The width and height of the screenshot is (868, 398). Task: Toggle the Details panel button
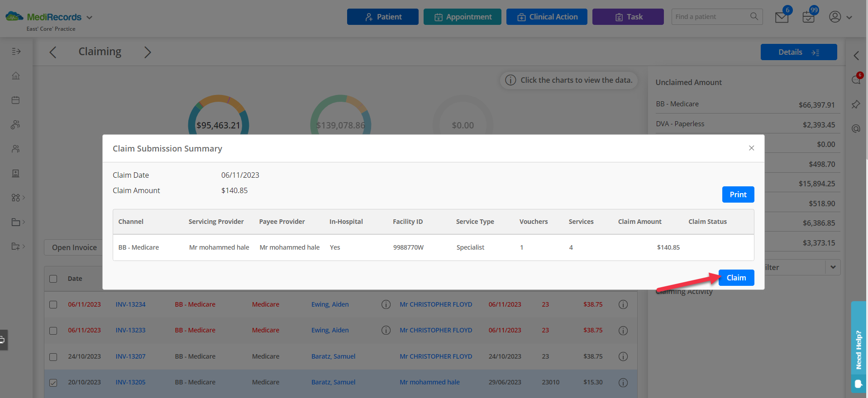coord(799,52)
